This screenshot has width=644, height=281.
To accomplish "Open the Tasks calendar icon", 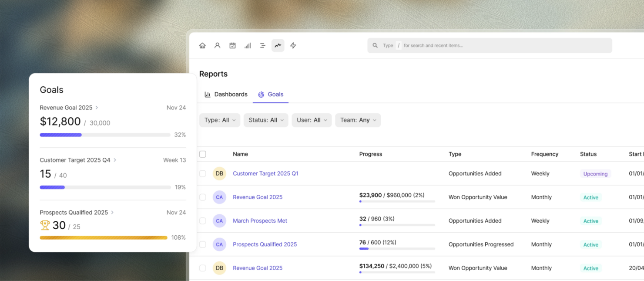I will [232, 45].
